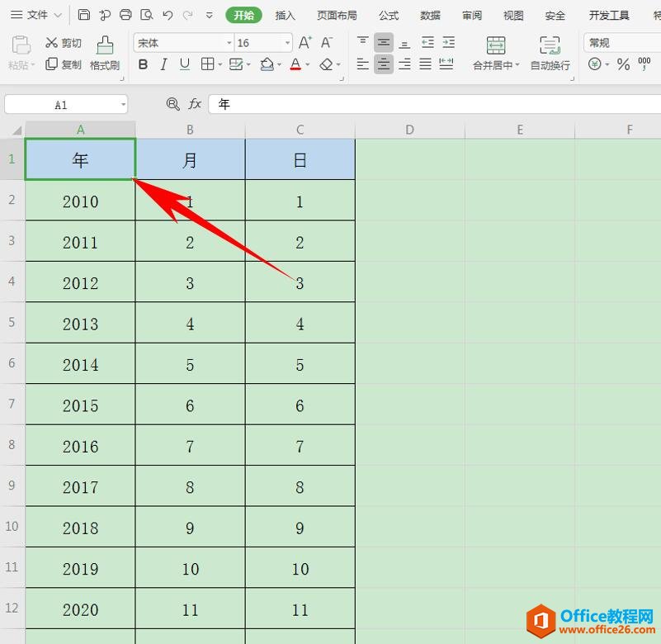Open the font color red swatch

295,64
